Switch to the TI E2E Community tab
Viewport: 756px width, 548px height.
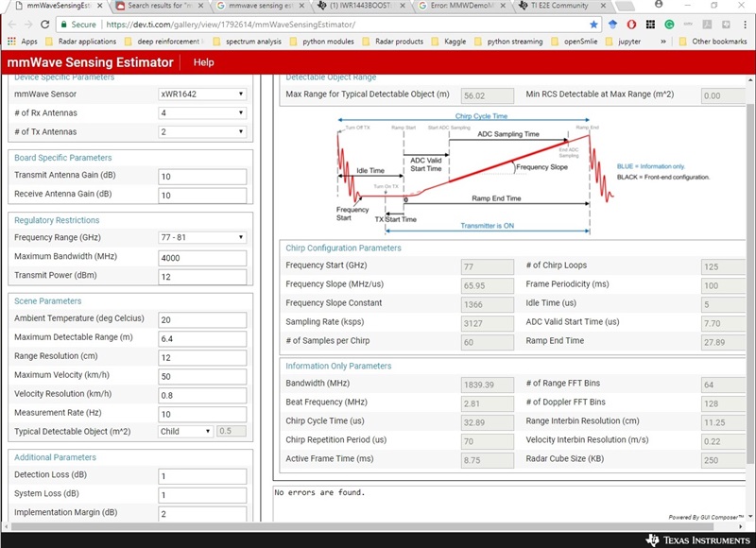pyautogui.click(x=561, y=6)
